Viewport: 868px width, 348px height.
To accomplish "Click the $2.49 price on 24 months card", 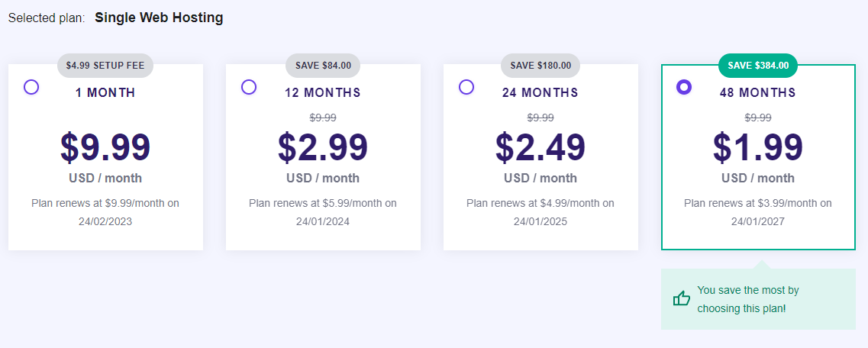I will [x=540, y=147].
